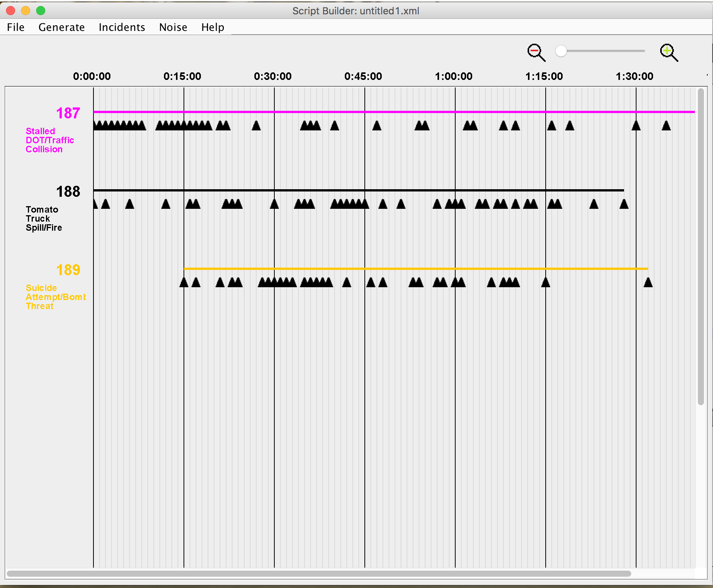This screenshot has width=713, height=588.
Task: Select incident number 189 label
Action: point(68,270)
